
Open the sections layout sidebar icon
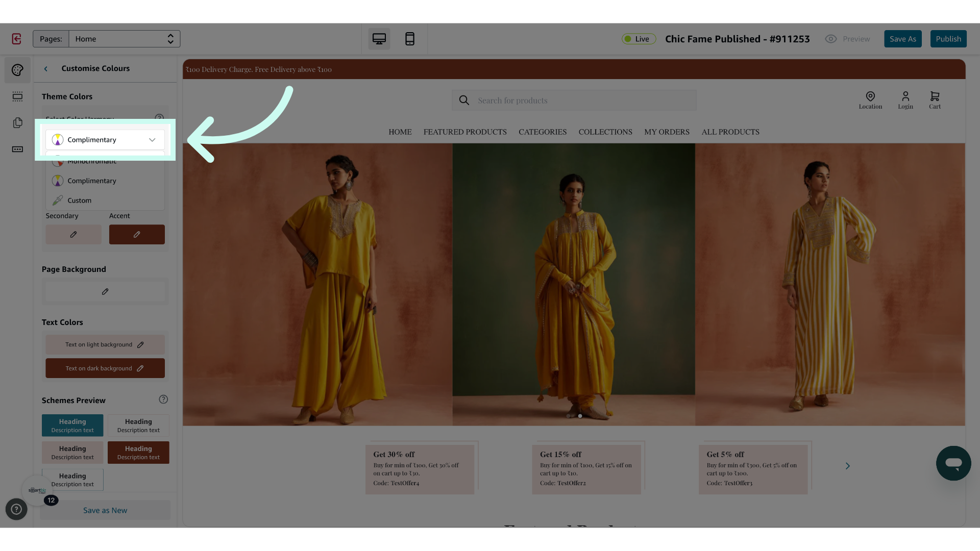(x=17, y=96)
